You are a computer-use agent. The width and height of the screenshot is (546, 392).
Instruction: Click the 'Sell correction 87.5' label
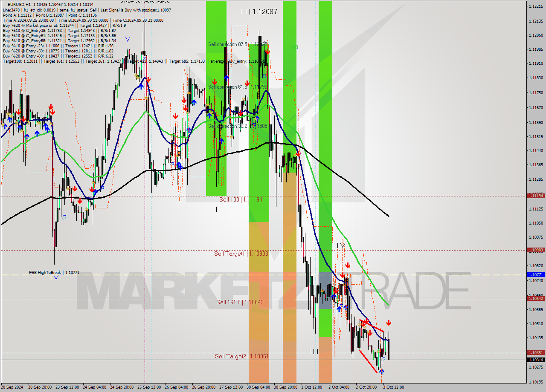[x=238, y=44]
